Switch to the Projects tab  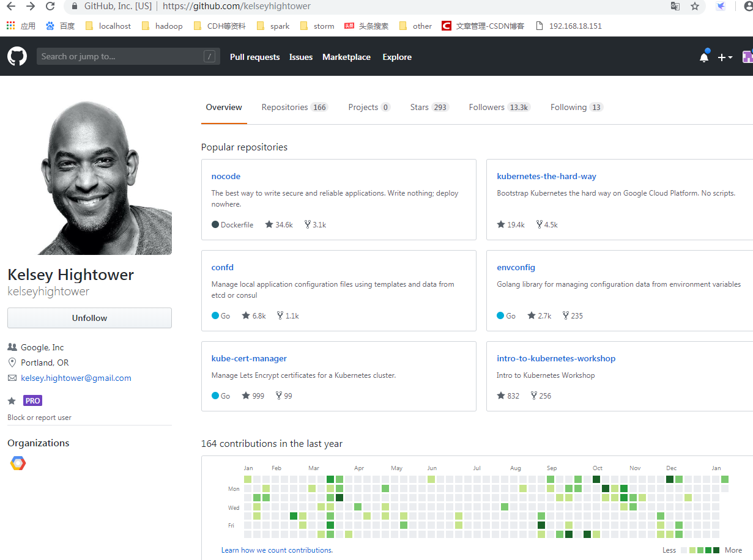(x=369, y=107)
